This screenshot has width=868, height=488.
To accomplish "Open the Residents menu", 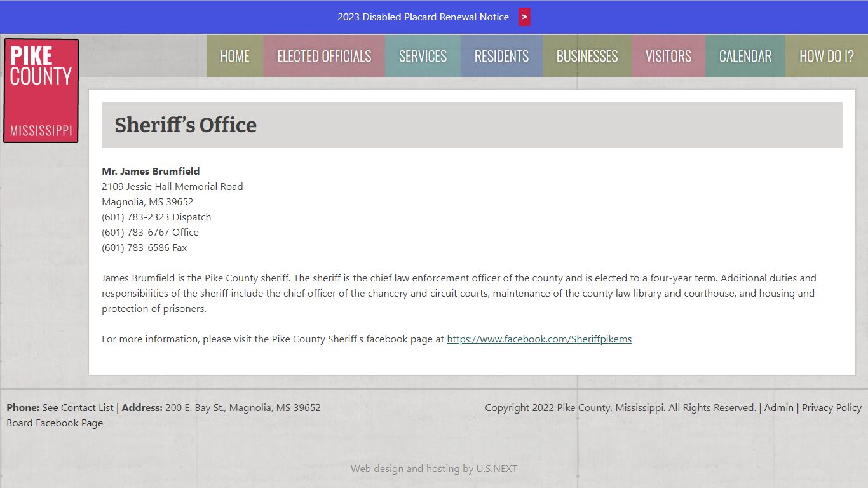I will [x=501, y=57].
